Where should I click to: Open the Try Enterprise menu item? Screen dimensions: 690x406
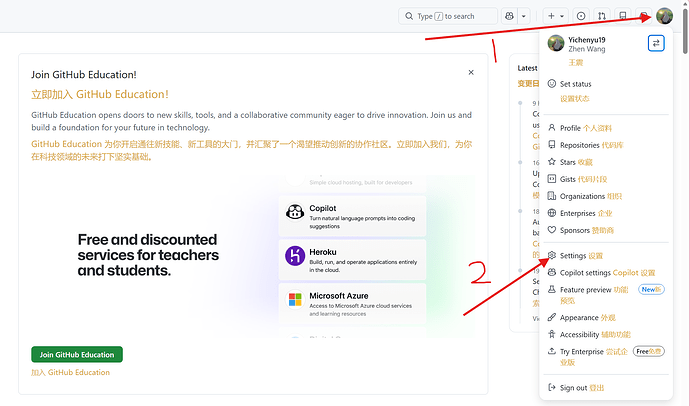(x=606, y=357)
